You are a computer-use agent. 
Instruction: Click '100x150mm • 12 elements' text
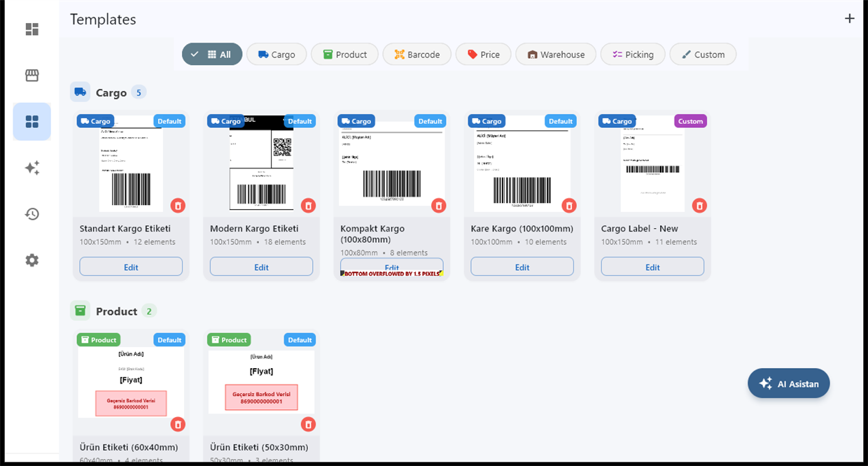127,242
